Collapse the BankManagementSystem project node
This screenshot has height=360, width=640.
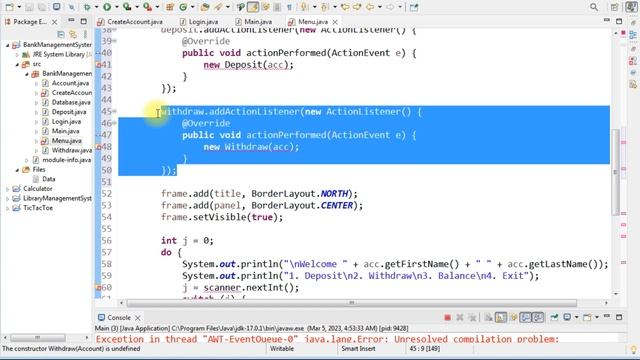click(7, 45)
